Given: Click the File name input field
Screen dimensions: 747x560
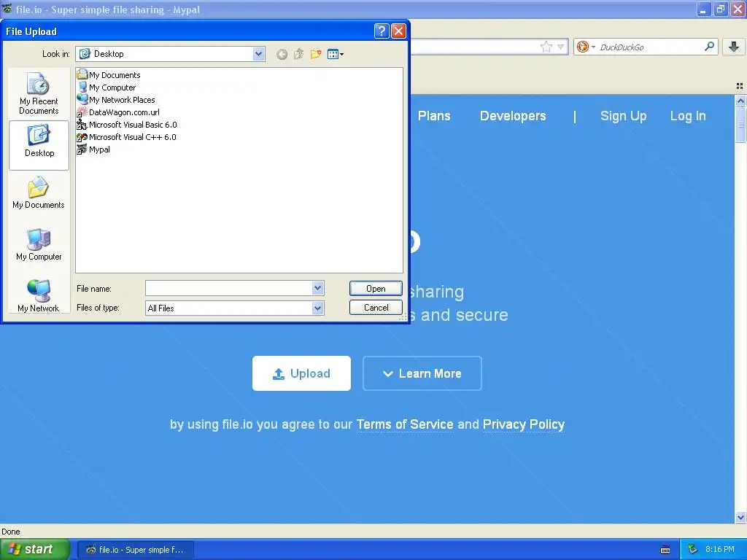Looking at the screenshot, I should point(229,287).
